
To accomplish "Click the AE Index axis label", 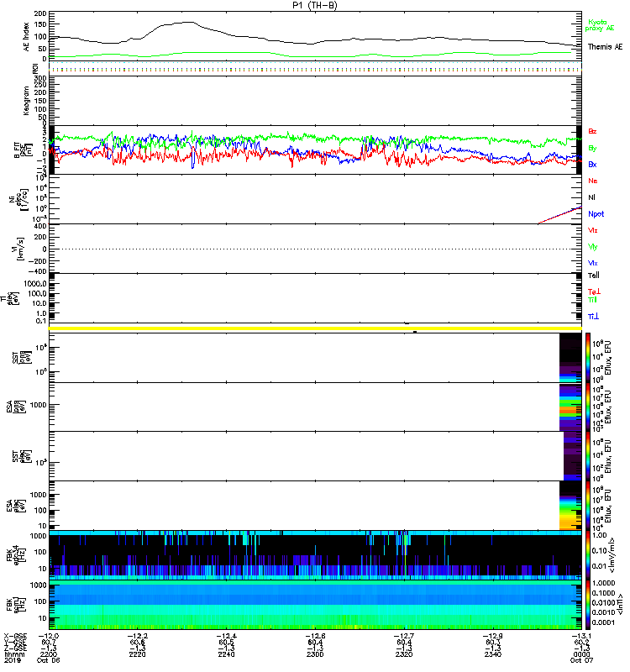I will [26, 34].
